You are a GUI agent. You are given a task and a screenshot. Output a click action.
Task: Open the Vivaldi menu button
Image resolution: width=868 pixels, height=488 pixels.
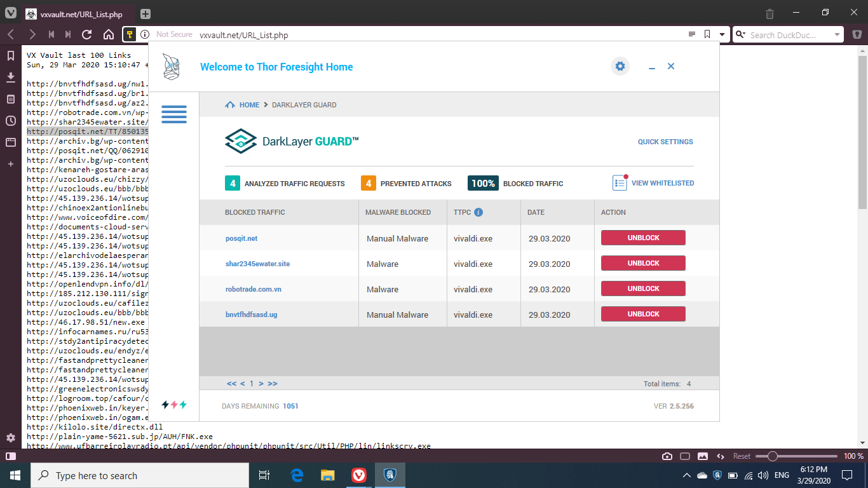[10, 13]
